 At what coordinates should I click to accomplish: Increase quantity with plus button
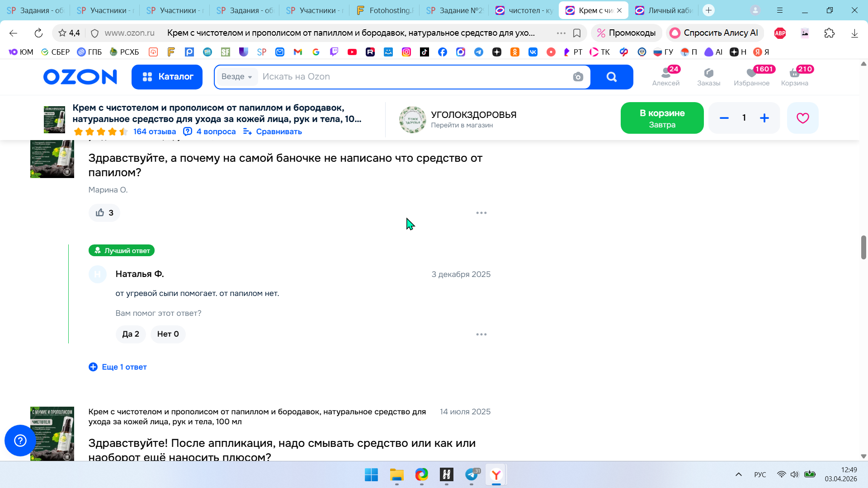click(764, 118)
